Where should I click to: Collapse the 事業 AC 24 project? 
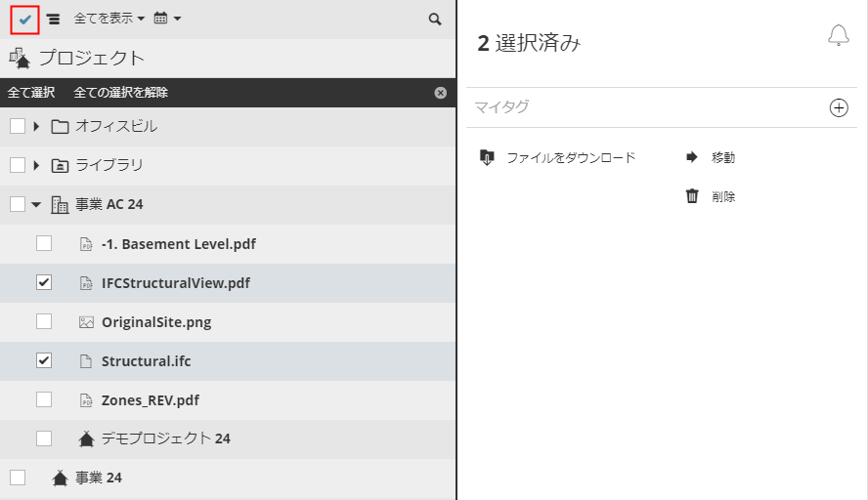pyautogui.click(x=36, y=205)
